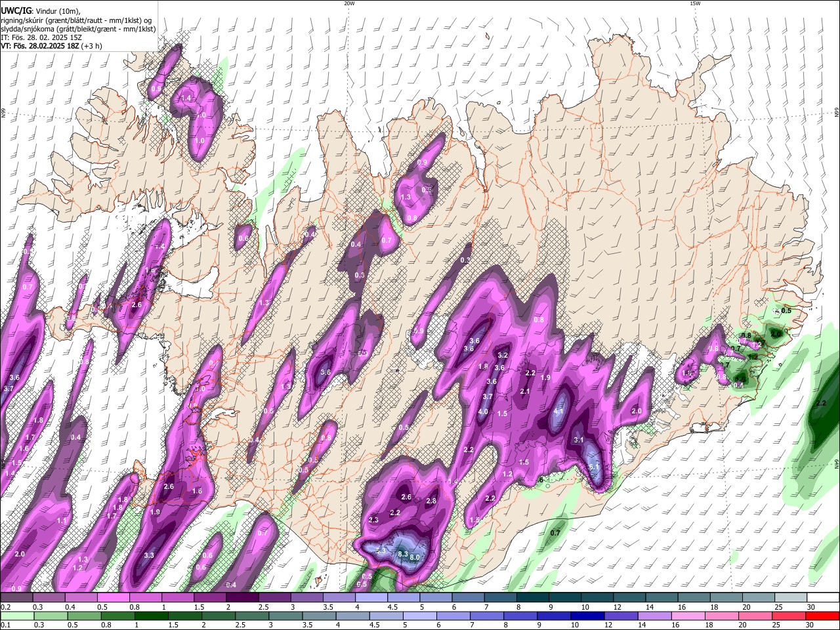This screenshot has height=630, width=840.
Task: Pick upper legend swatch between 0.5 and 0.8
Action: [112, 598]
